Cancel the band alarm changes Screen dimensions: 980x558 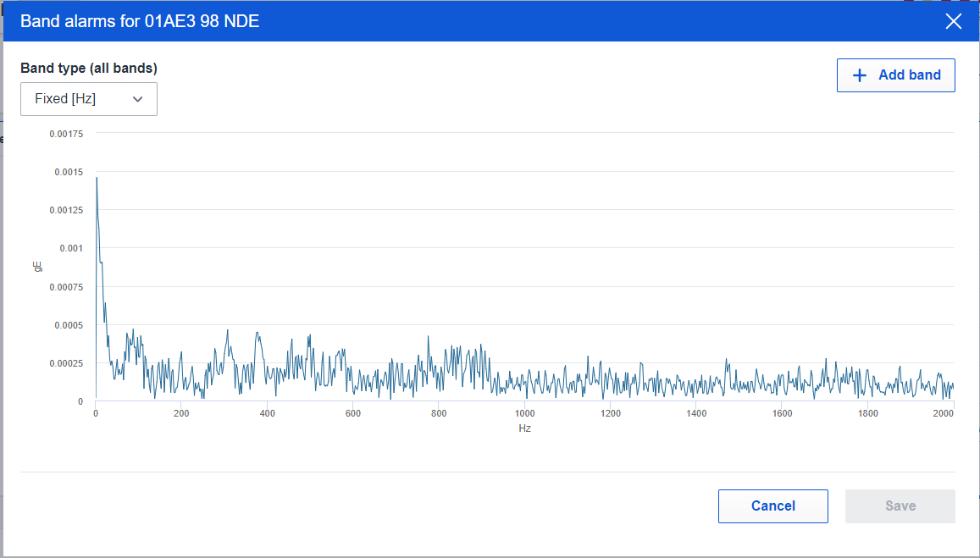(x=773, y=506)
